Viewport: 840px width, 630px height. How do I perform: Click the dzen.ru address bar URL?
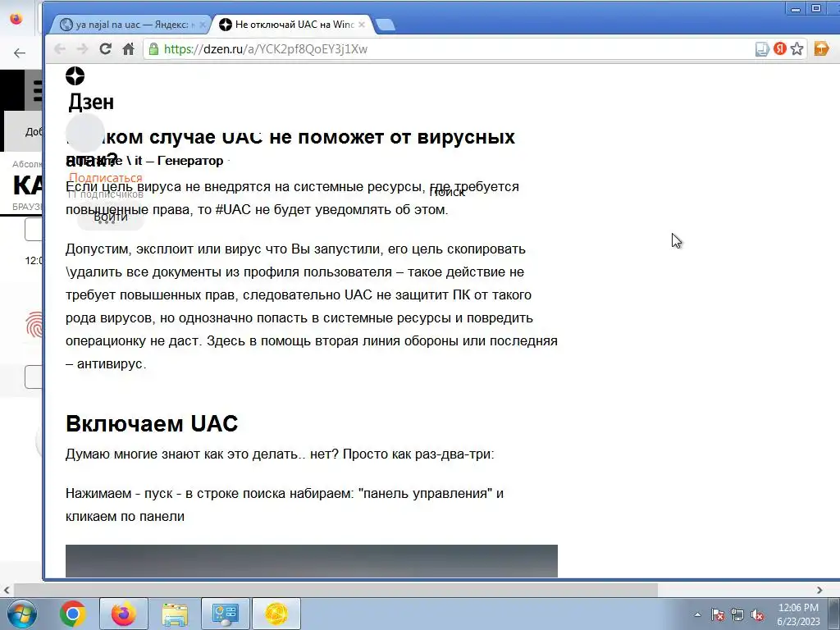pyautogui.click(x=266, y=49)
